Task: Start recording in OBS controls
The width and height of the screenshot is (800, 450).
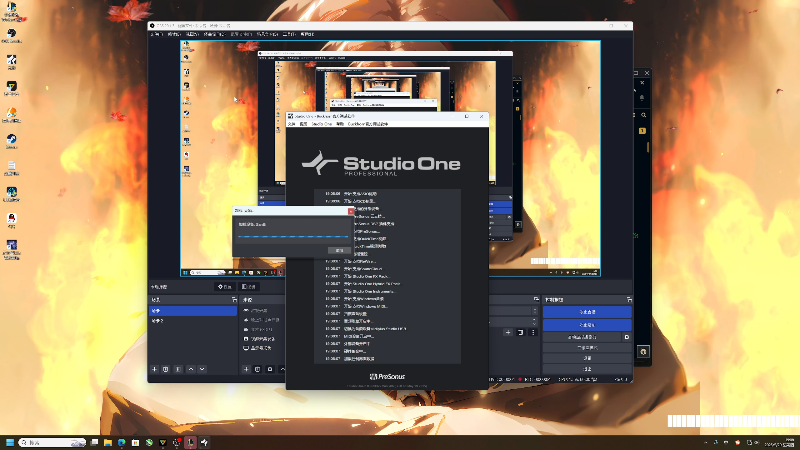Action: coord(587,325)
